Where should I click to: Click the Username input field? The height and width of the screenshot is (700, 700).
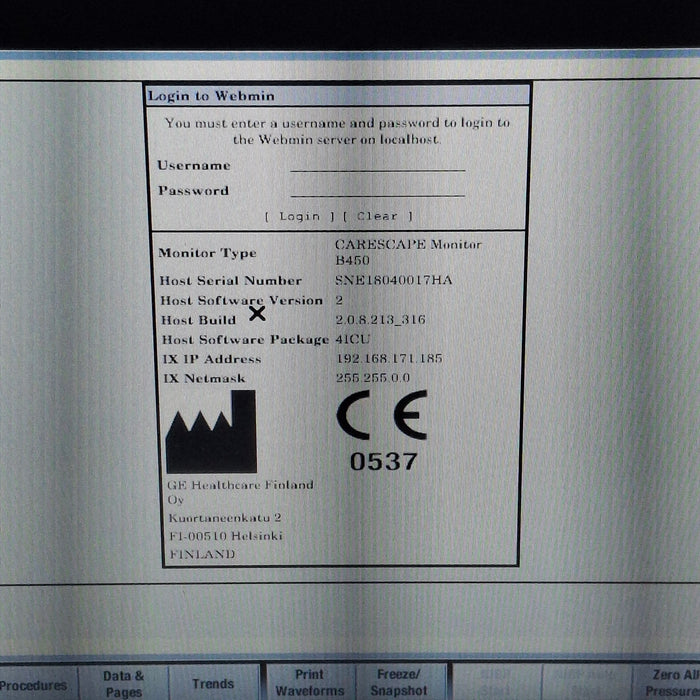pyautogui.click(x=378, y=165)
